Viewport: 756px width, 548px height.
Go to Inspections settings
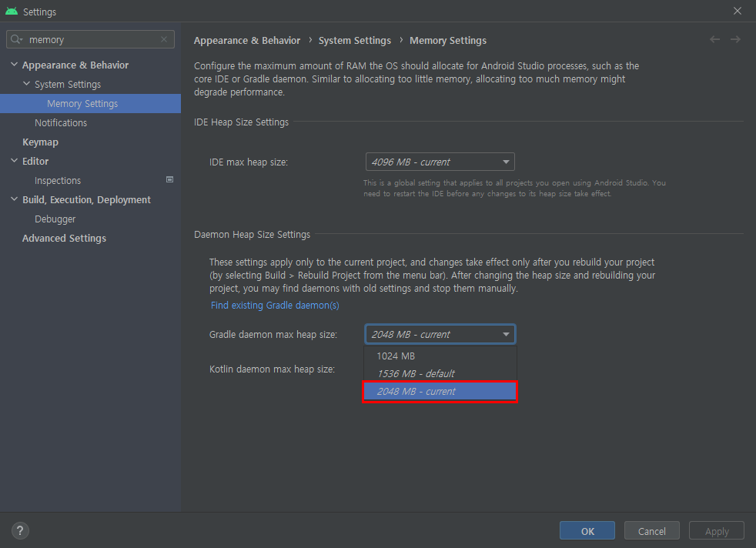(58, 181)
